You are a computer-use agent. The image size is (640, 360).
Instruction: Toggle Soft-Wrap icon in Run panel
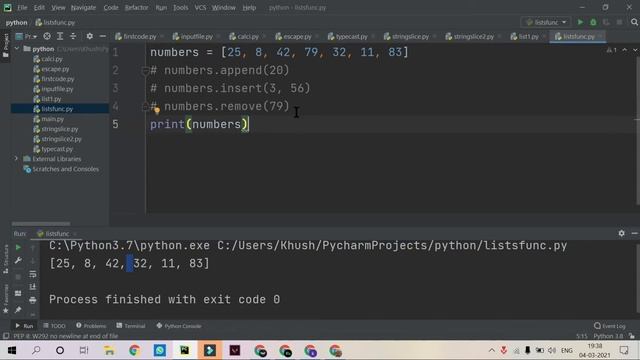33,274
